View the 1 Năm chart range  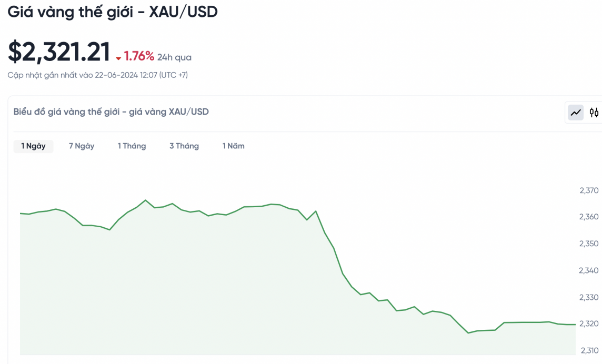[x=233, y=146]
